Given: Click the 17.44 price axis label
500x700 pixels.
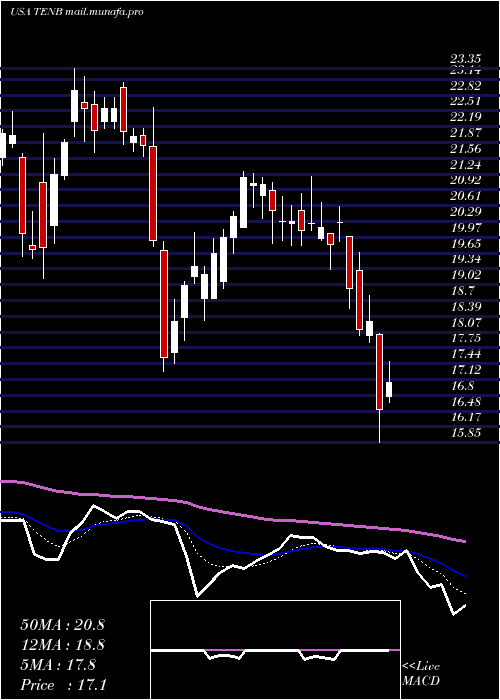Looking at the screenshot, I should [x=465, y=354].
